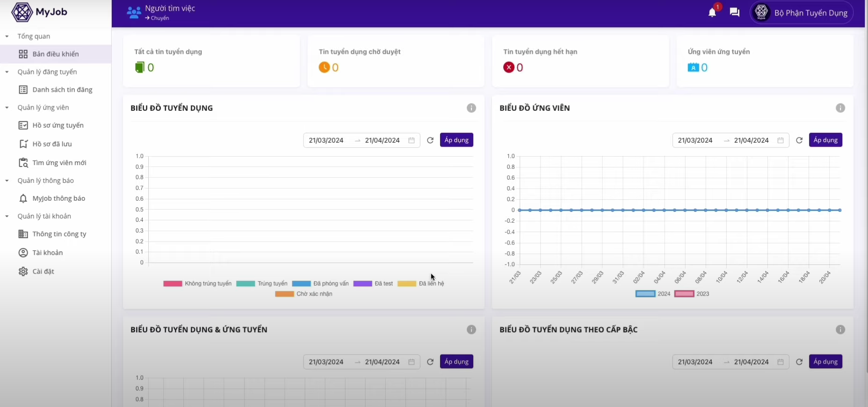Screen dimensions: 868x407
Task: Open calendar picker in Biểu đồ tuyển dụng
Action: (x=412, y=140)
